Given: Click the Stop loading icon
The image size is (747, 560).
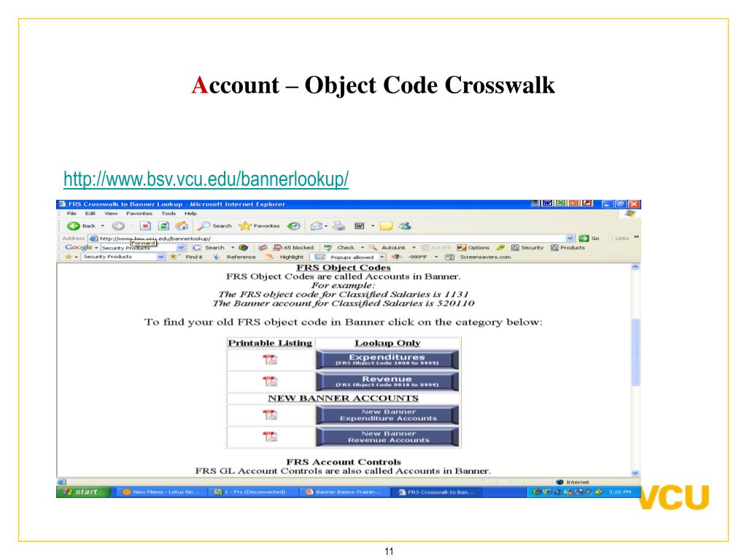Looking at the screenshot, I should (145, 226).
